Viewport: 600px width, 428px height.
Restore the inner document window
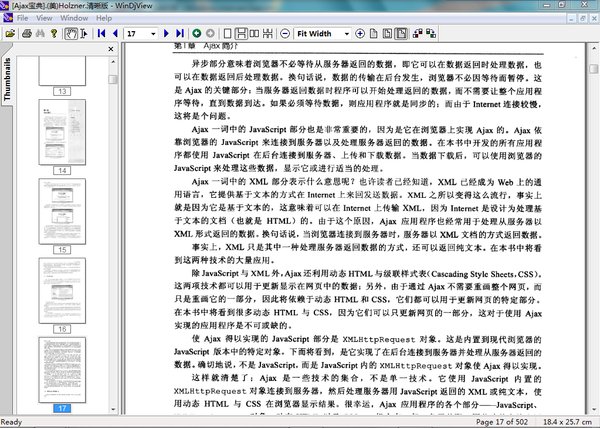[583, 18]
